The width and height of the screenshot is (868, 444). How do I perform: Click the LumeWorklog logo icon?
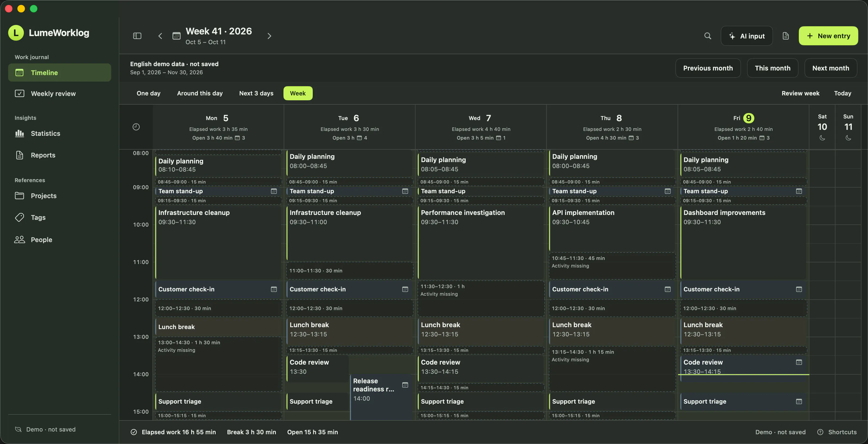[16, 33]
